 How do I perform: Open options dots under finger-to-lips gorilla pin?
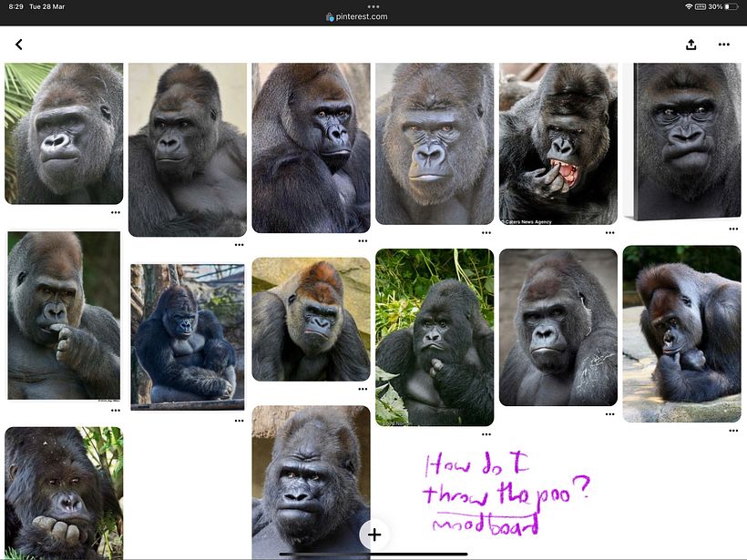click(116, 410)
